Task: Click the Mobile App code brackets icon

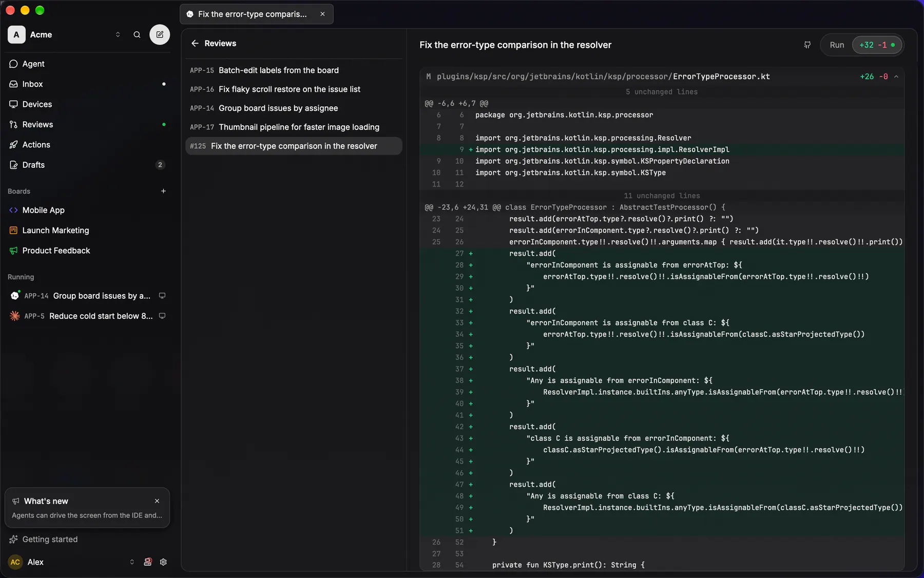Action: [14, 210]
